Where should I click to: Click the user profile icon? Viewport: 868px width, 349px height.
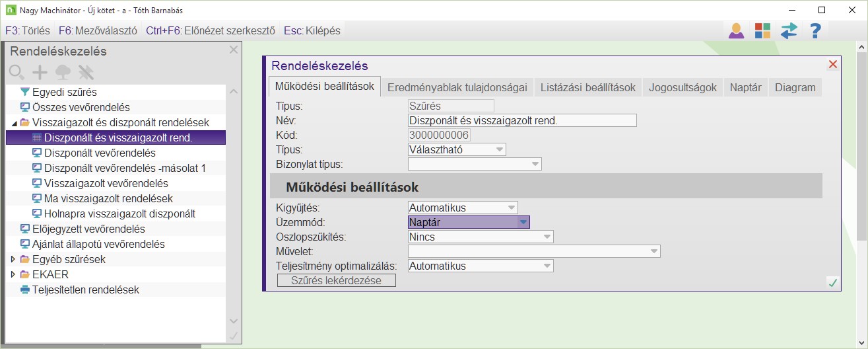736,30
